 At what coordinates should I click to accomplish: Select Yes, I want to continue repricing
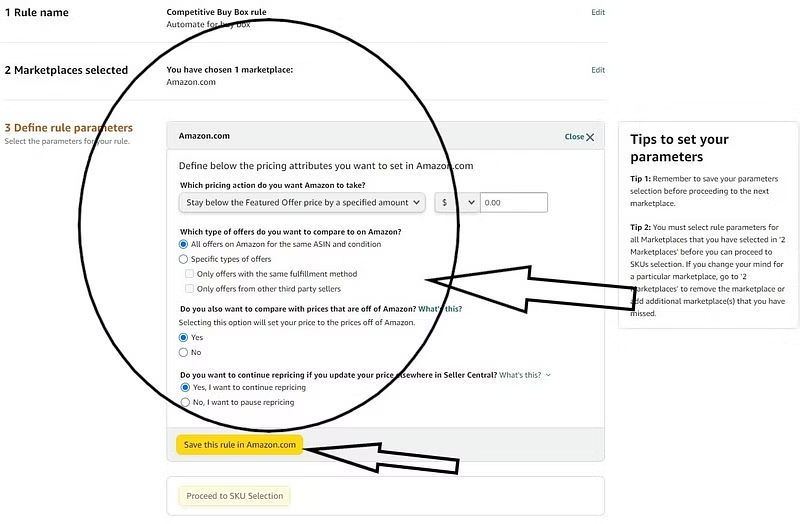(185, 387)
